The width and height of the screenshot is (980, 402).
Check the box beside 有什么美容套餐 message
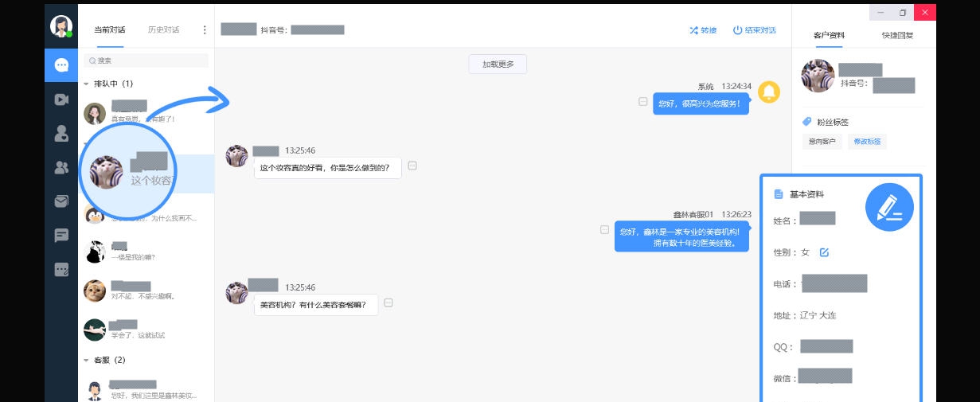(x=388, y=302)
